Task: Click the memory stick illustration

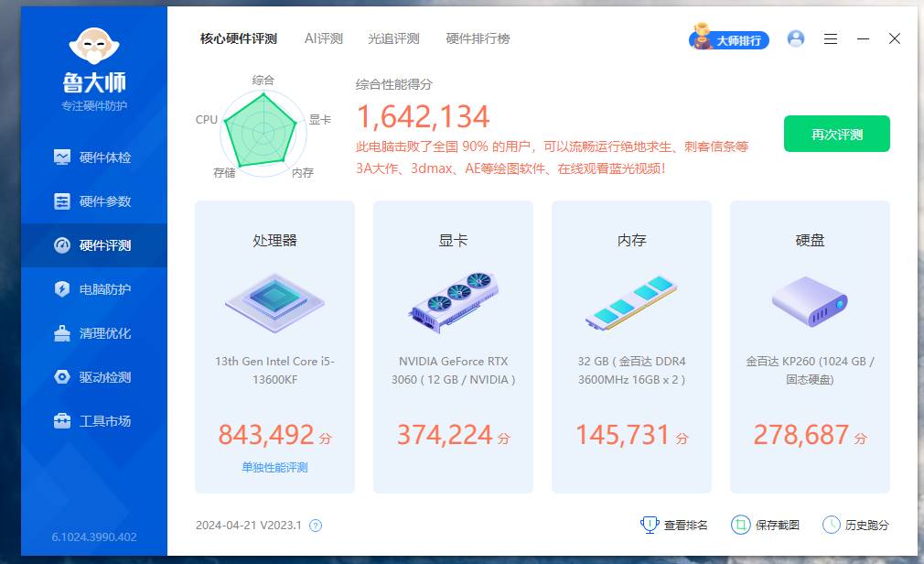Action: (631, 303)
